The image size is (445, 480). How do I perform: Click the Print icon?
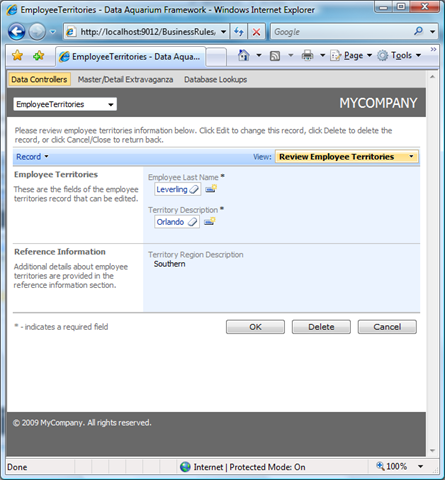(307, 55)
